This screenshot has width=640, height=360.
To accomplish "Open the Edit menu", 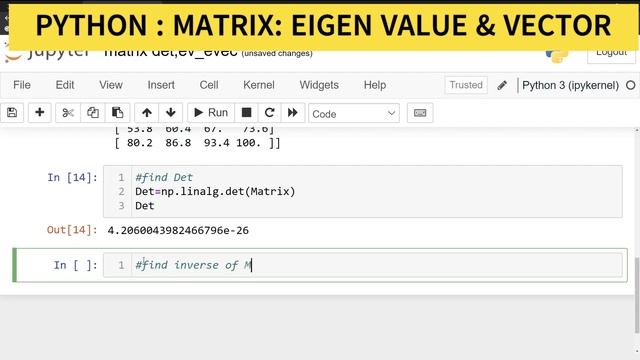I will (65, 85).
